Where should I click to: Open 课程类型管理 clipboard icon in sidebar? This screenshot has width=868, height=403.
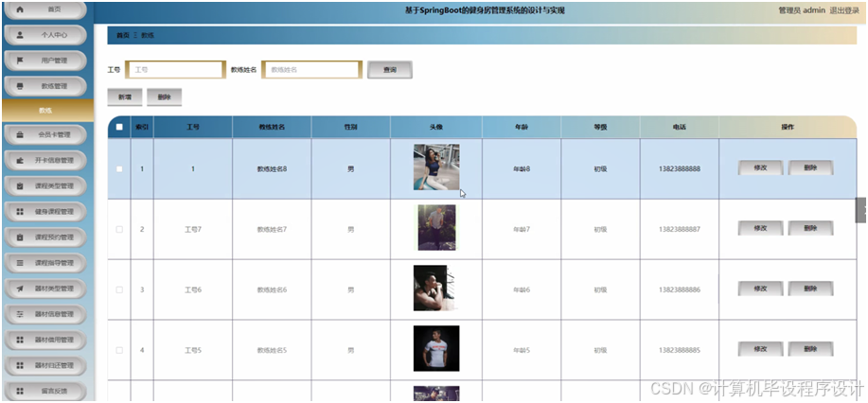[20, 185]
